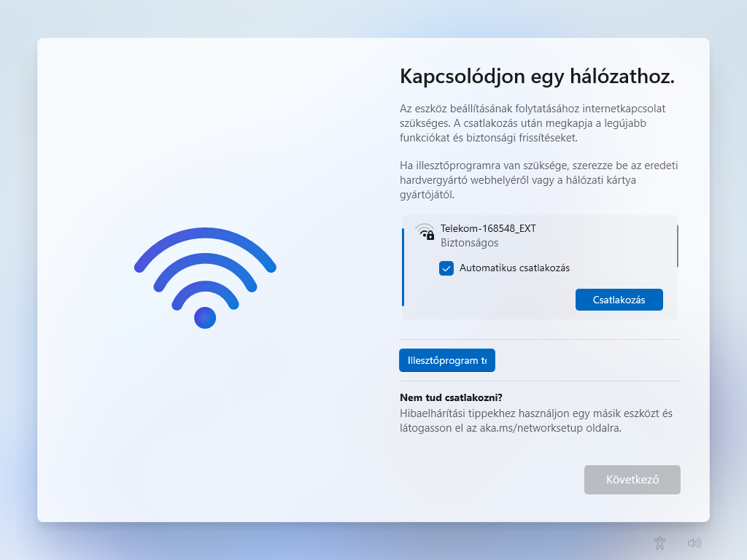Click the Automatikus csatlakozás label text
Viewport: 747px width, 560px height.
pos(514,268)
